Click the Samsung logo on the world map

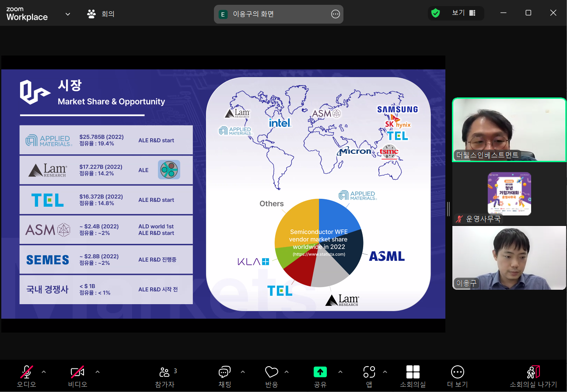398,109
